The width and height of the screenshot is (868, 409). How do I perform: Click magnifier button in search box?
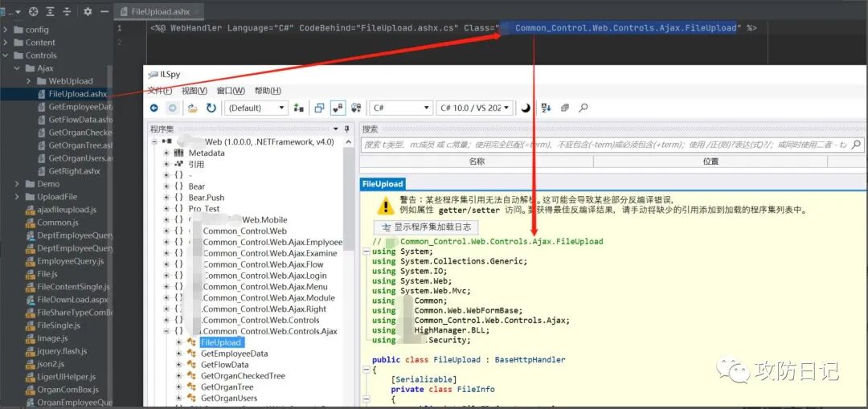856,145
